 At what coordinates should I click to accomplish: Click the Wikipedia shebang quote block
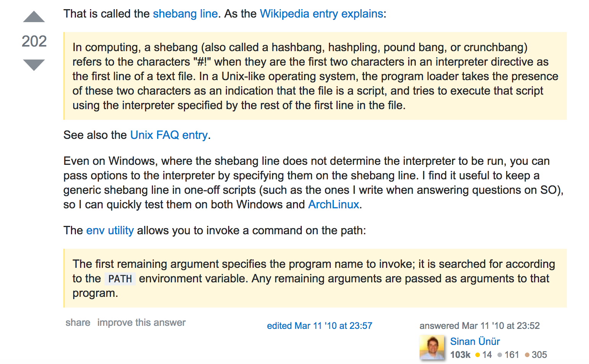[x=315, y=76]
